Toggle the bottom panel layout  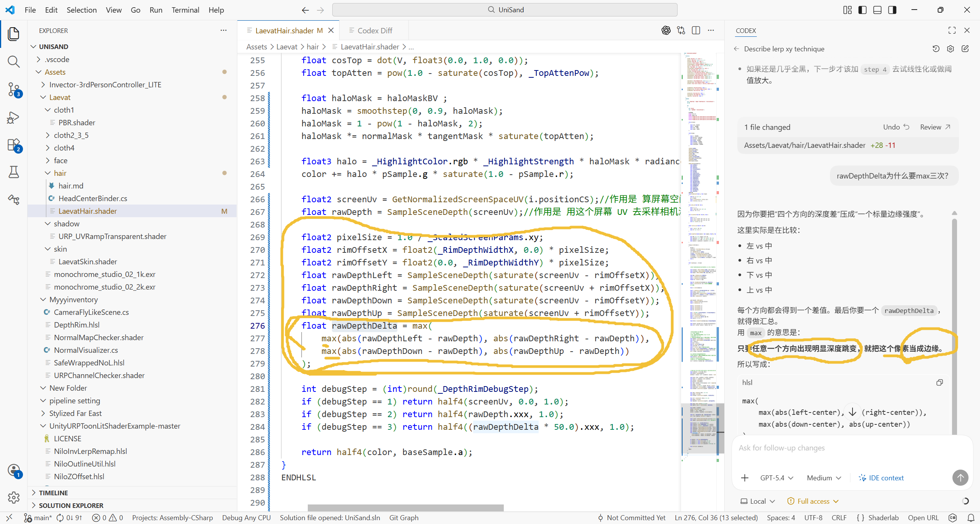click(x=877, y=10)
